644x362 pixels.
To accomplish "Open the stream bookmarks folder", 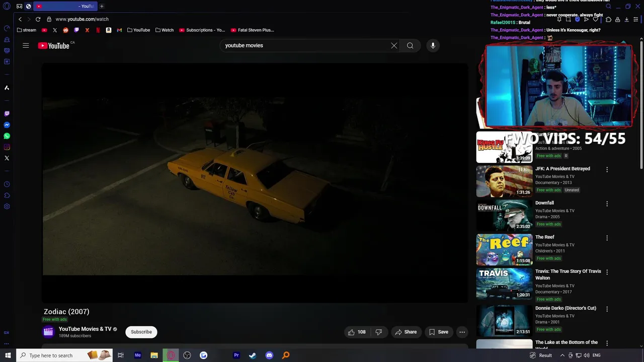I will pos(27,30).
